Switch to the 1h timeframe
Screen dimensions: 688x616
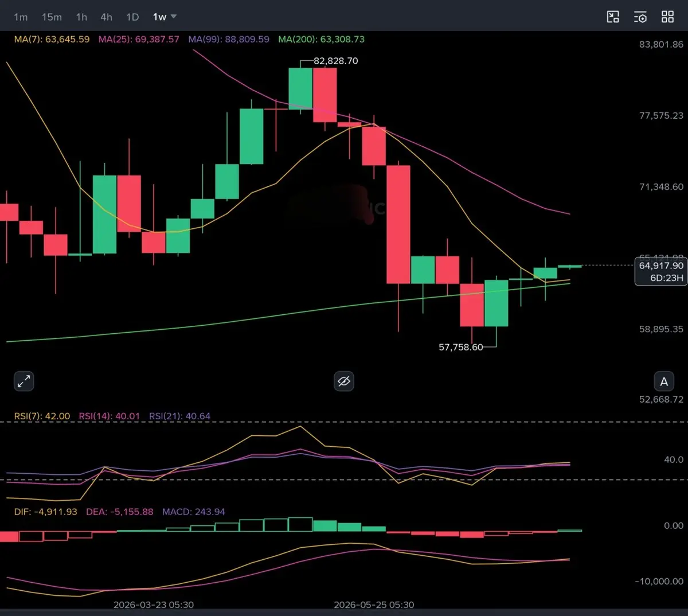[x=81, y=17]
